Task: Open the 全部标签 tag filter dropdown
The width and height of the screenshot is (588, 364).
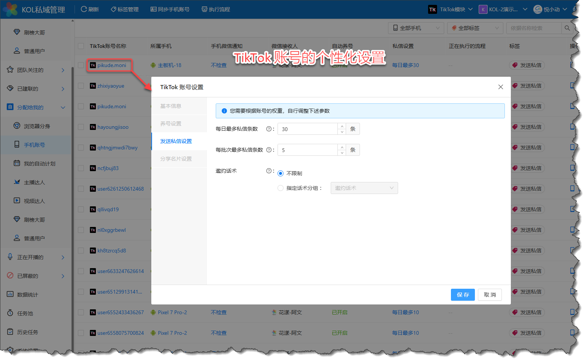Action: [475, 28]
